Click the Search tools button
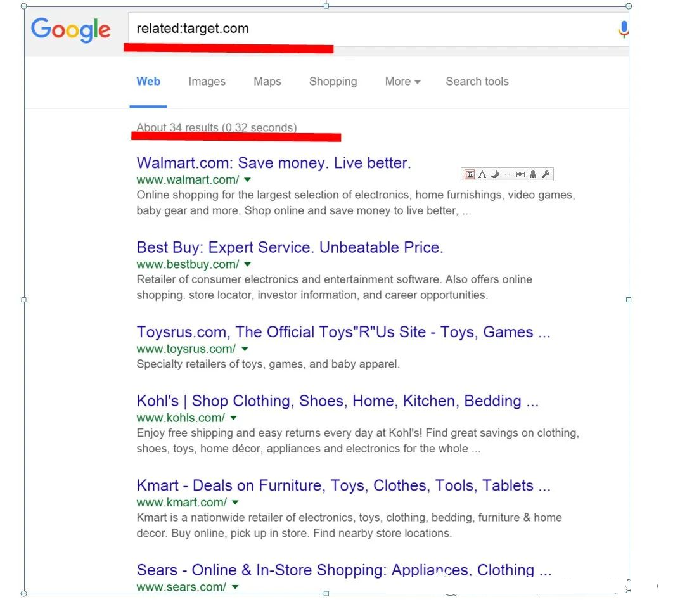680x616 pixels. pyautogui.click(x=477, y=82)
